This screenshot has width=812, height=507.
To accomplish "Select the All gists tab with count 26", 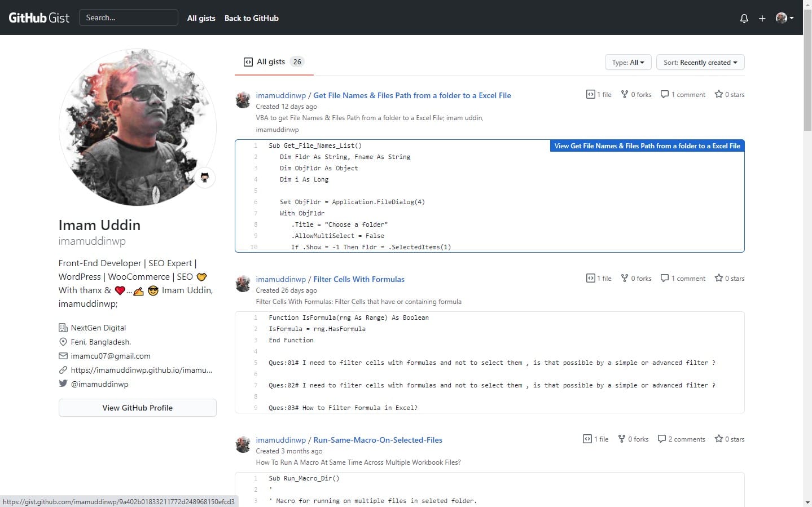I will [274, 62].
